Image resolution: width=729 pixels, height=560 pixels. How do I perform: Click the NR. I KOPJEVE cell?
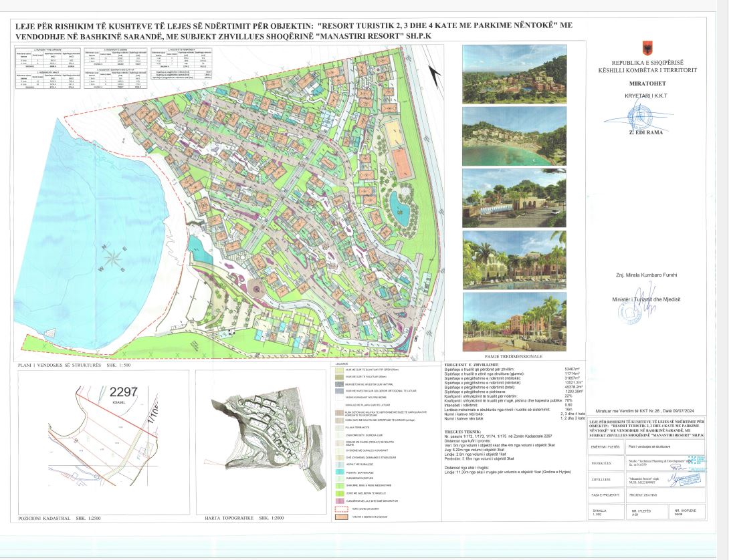pyautogui.click(x=687, y=512)
